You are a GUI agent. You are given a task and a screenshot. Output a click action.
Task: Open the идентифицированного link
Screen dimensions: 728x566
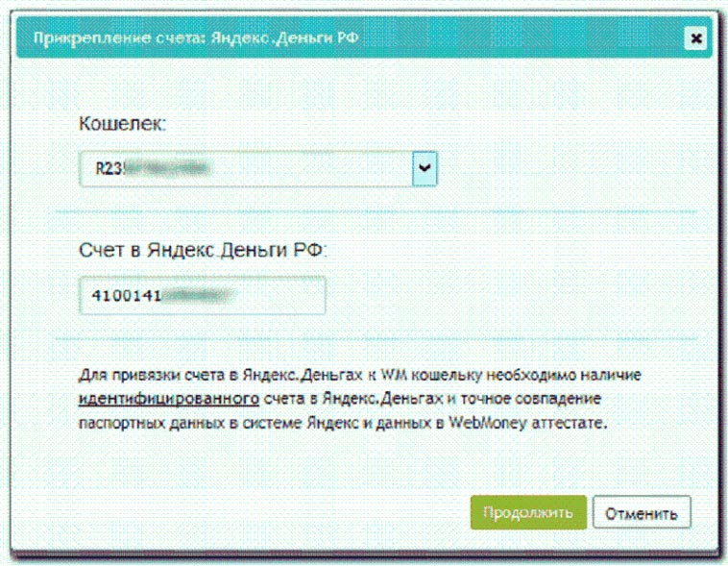[168, 399]
